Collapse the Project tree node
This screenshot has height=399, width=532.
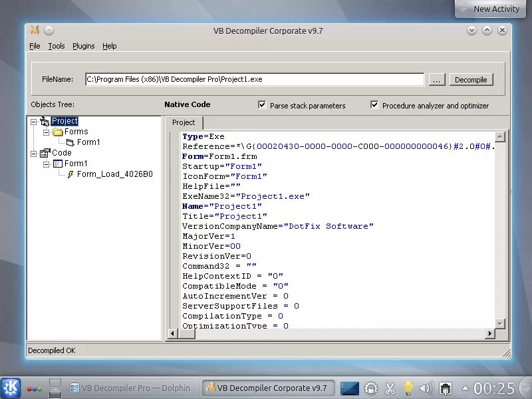(x=34, y=122)
